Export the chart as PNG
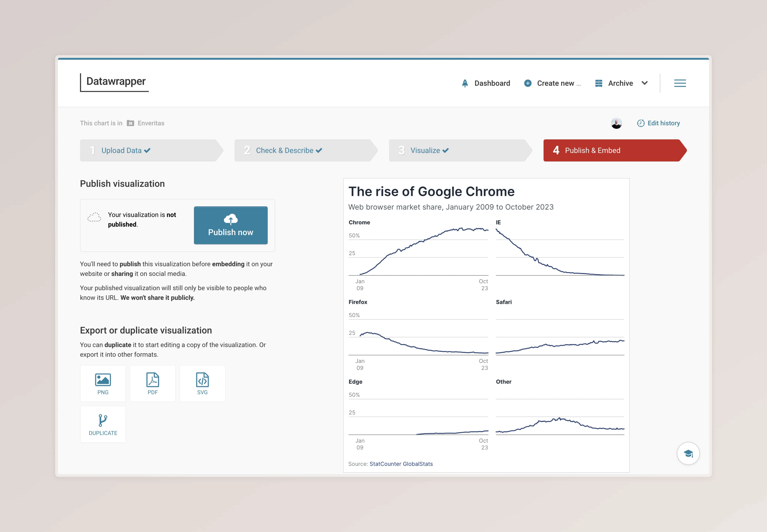The image size is (767, 532). (103, 383)
